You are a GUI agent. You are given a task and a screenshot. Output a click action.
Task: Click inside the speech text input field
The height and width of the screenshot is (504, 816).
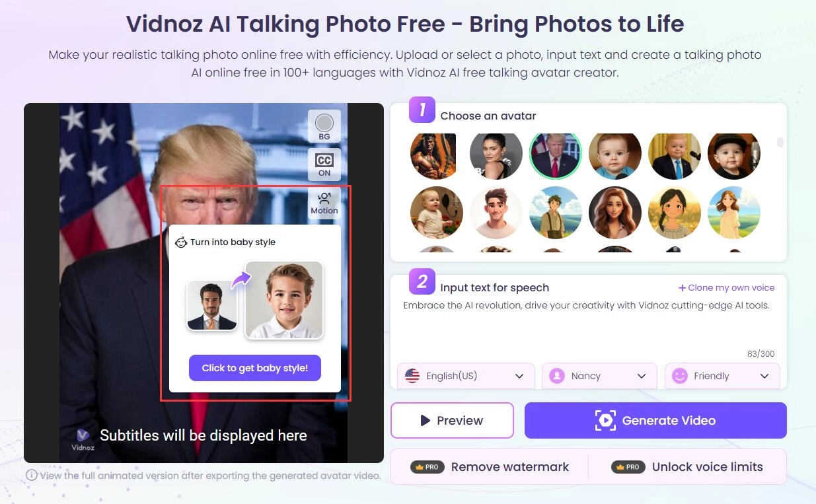pos(588,325)
